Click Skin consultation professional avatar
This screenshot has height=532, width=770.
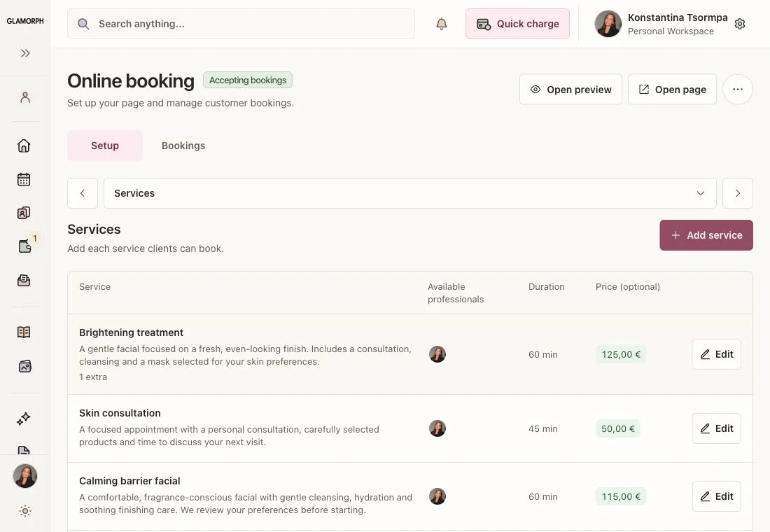click(x=437, y=428)
